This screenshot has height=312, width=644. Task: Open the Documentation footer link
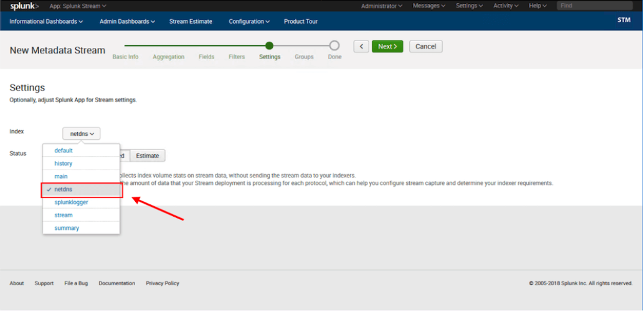coord(116,283)
